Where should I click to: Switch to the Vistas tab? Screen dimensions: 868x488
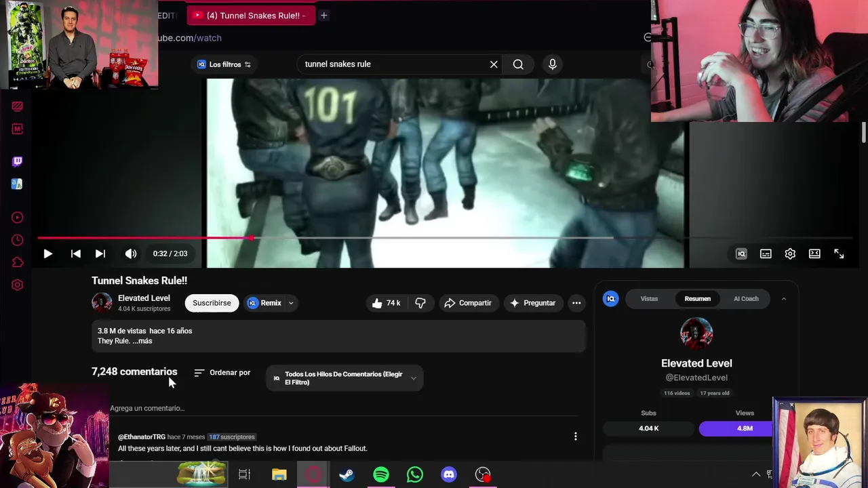[649, 299]
